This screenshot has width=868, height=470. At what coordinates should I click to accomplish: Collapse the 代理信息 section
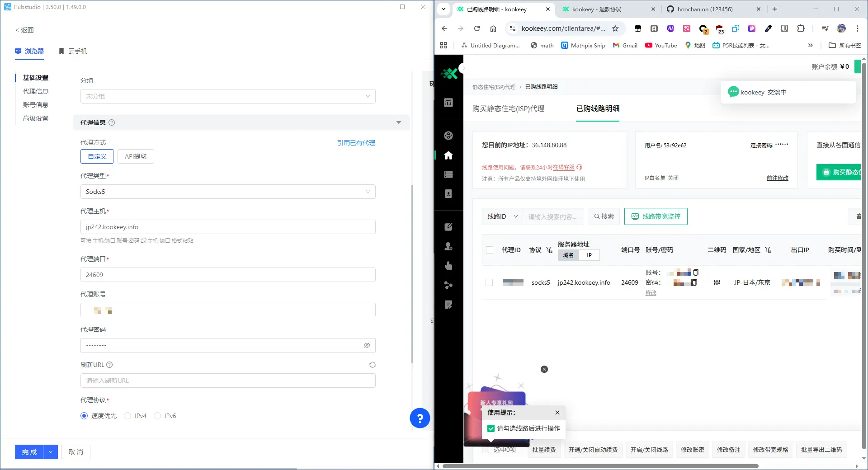[x=399, y=122]
